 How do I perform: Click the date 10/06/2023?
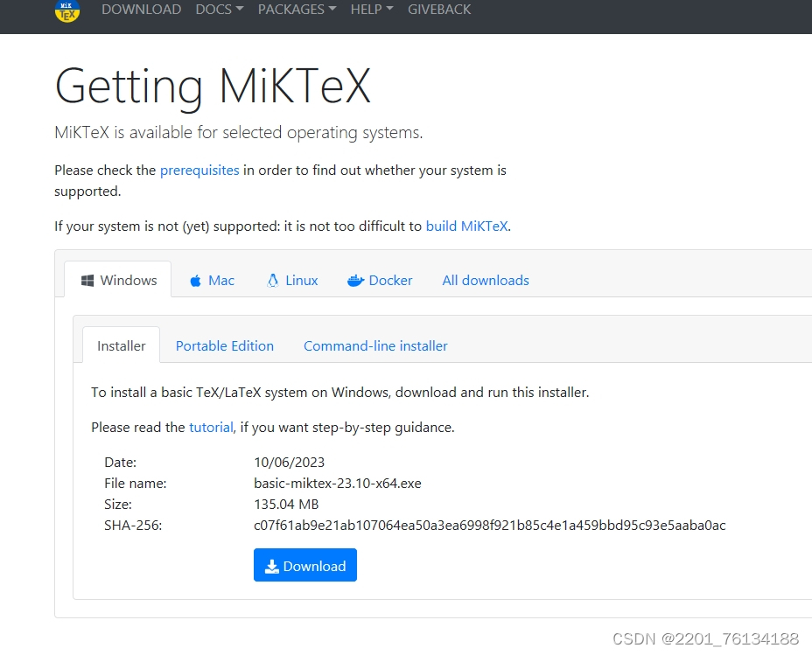(x=289, y=462)
